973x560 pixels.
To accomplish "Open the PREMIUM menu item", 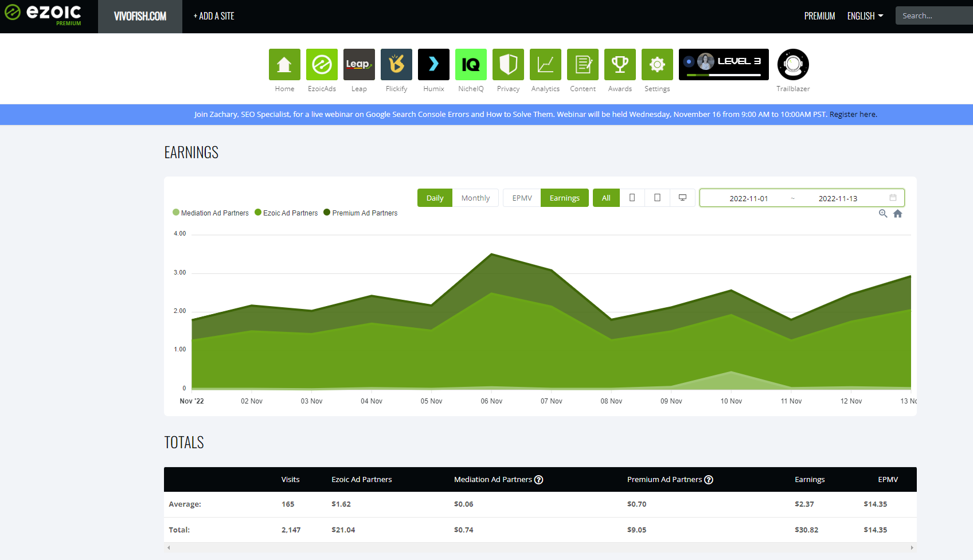I will [x=819, y=16].
